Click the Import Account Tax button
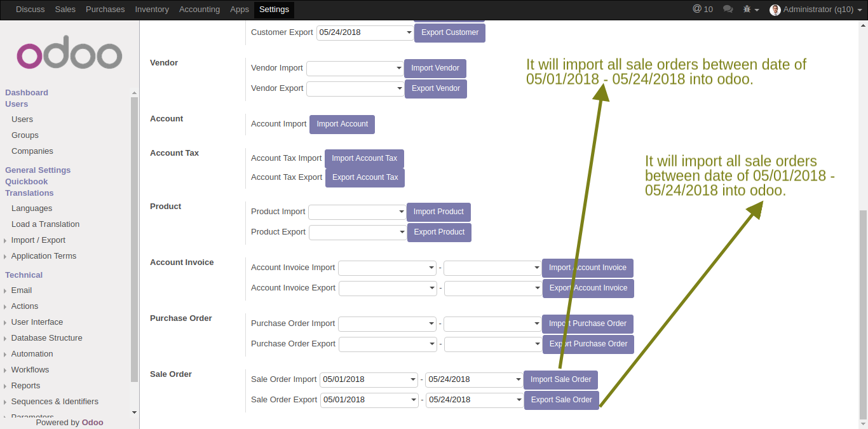The image size is (868, 429). coord(364,158)
